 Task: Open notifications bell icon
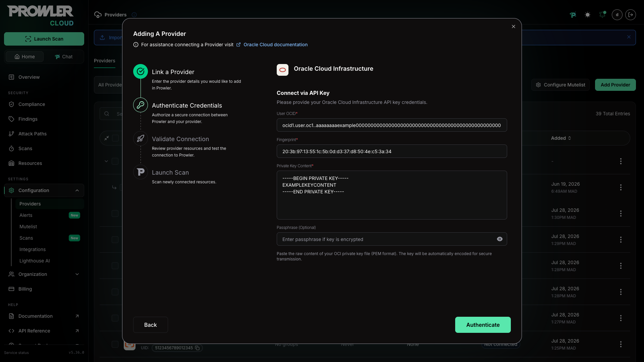tap(602, 15)
